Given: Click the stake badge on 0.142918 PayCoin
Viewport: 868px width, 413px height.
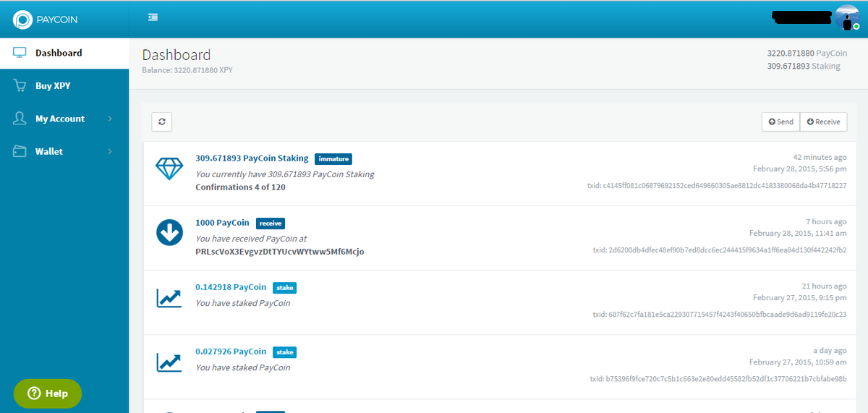Looking at the screenshot, I should (x=285, y=288).
